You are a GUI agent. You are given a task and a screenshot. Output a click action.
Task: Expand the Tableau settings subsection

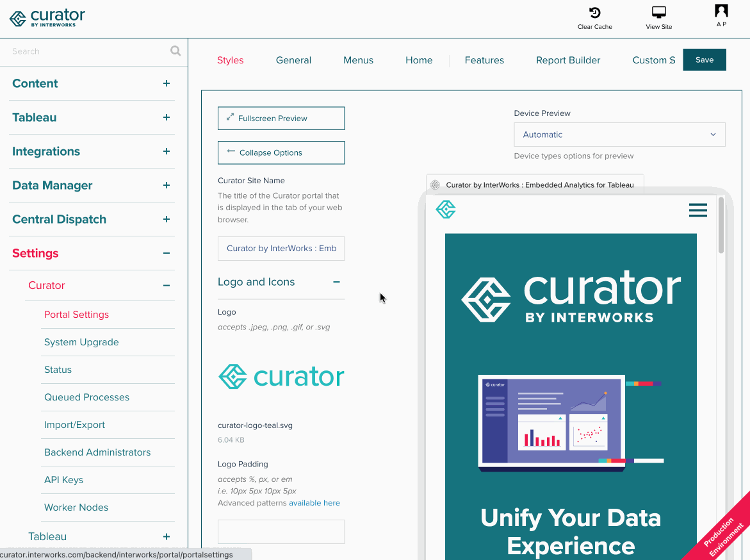click(166, 536)
